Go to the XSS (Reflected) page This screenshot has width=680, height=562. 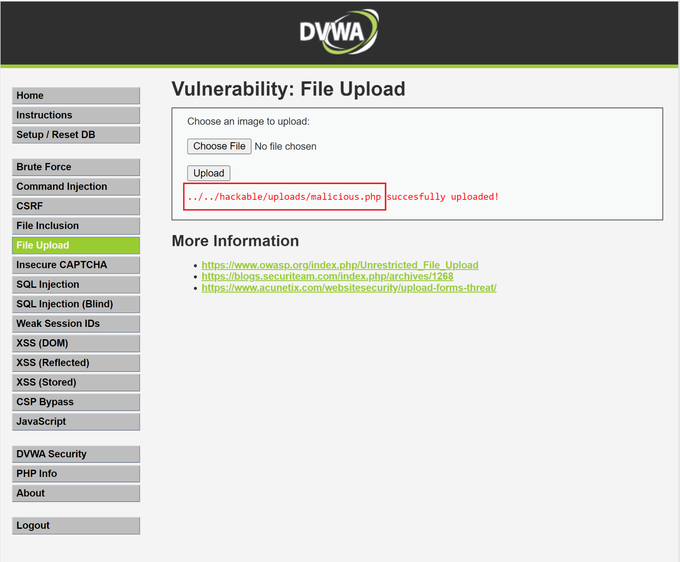76,363
